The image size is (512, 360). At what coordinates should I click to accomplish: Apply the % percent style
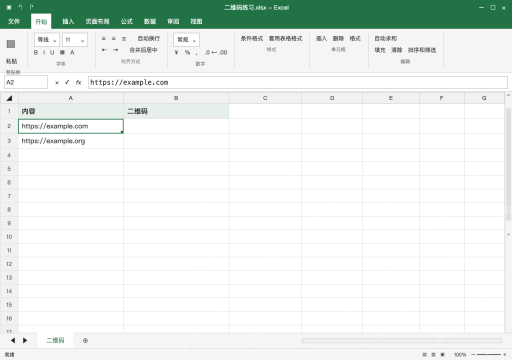(187, 52)
